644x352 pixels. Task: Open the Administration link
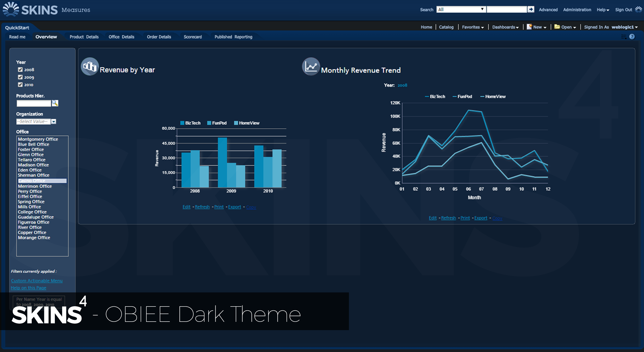coord(577,10)
